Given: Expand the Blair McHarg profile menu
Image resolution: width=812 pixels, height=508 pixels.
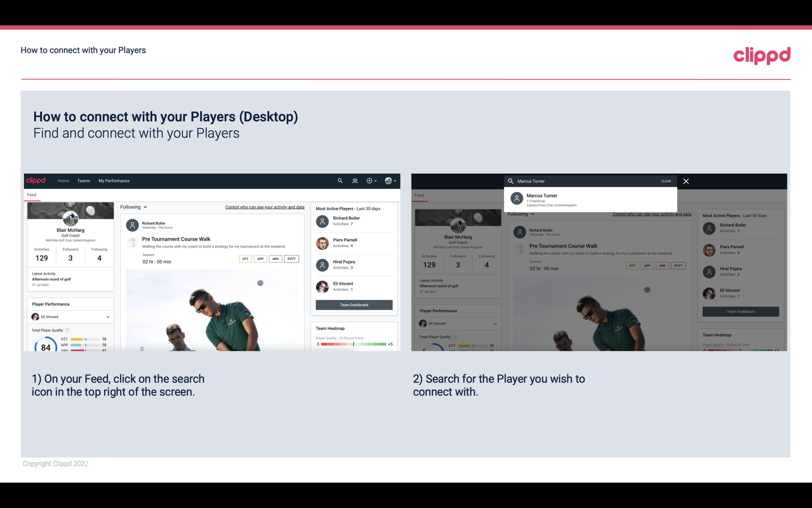Looking at the screenshot, I should tap(391, 180).
